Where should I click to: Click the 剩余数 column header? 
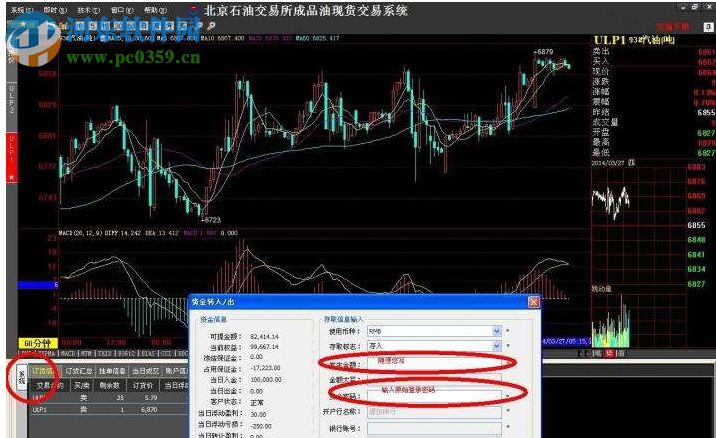click(110, 385)
